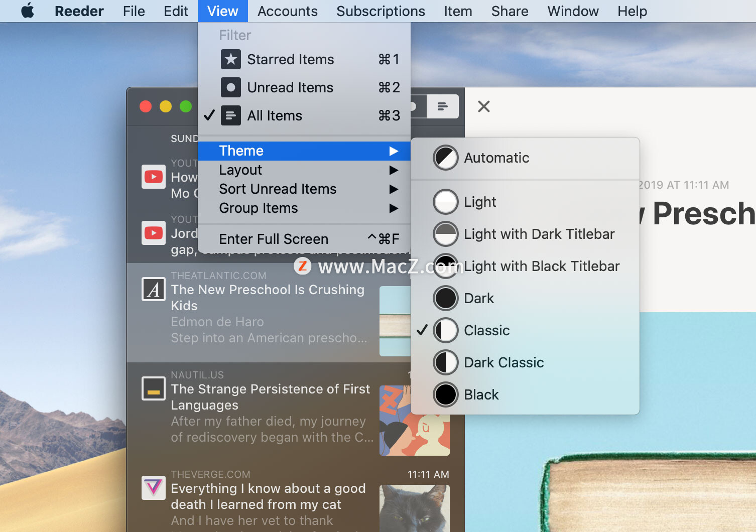The height and width of the screenshot is (532, 756).
Task: Expand the Layout submenu arrow
Action: tap(394, 170)
